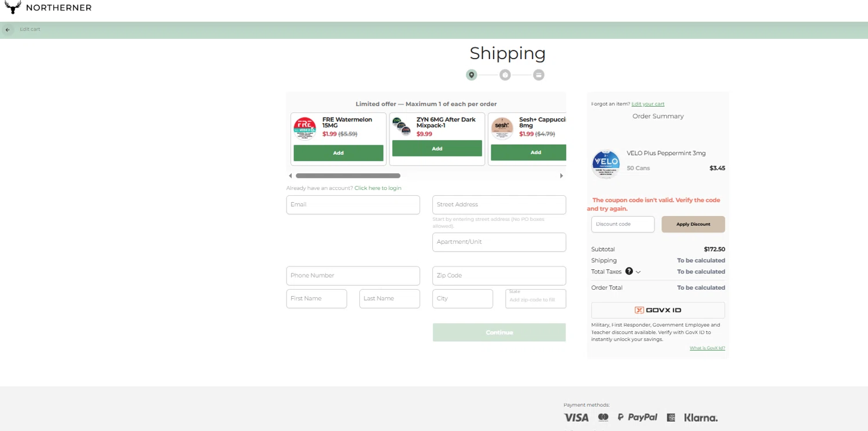The width and height of the screenshot is (868, 431).
Task: Focus the Zip Code field
Action: [499, 276]
